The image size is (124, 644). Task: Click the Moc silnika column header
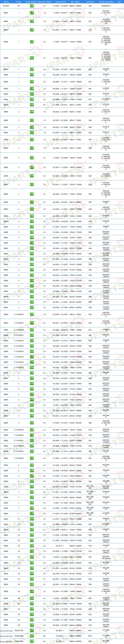coord(75,1)
